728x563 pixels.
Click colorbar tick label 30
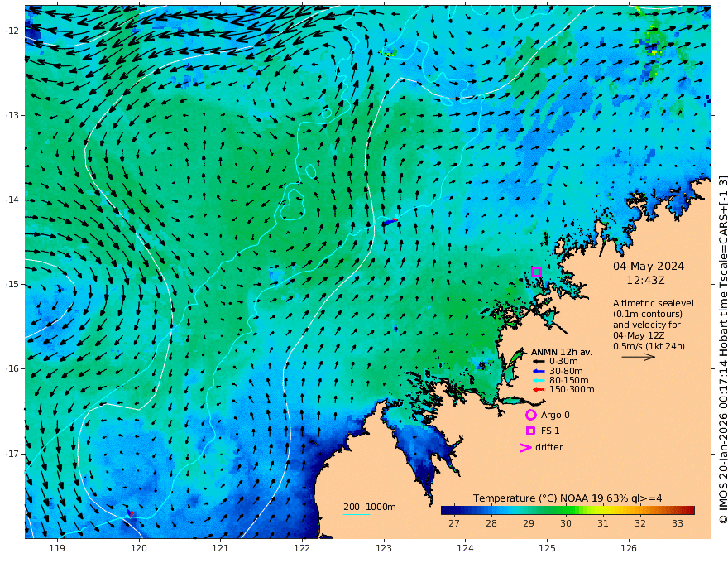[x=566, y=523]
